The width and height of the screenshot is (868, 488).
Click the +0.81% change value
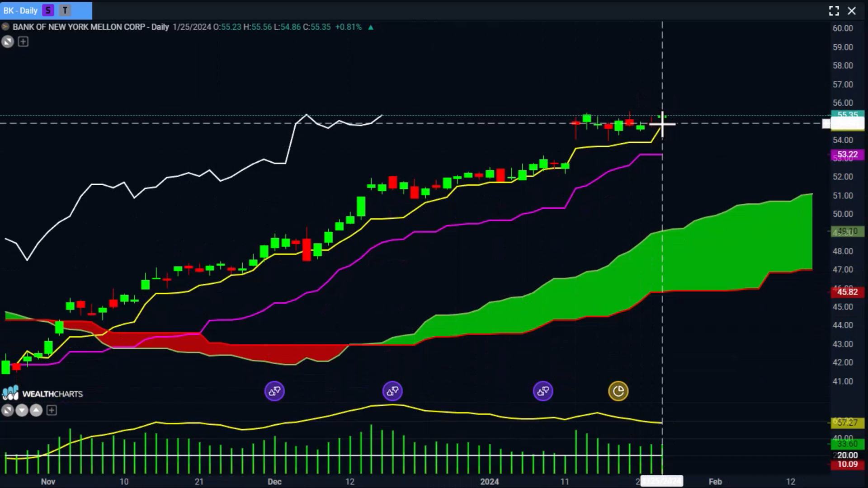(348, 27)
